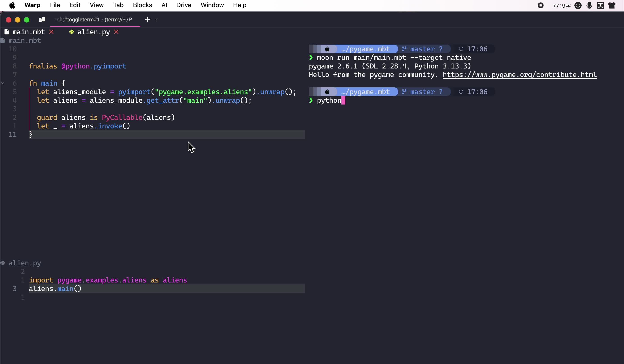Click the git branch icon beside master
Screen dimensions: 624x364
point(404,49)
